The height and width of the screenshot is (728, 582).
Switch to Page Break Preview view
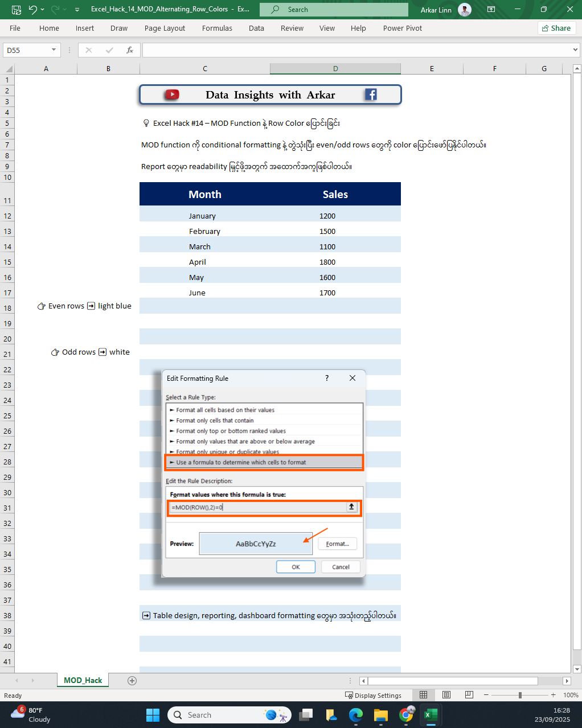click(x=469, y=695)
